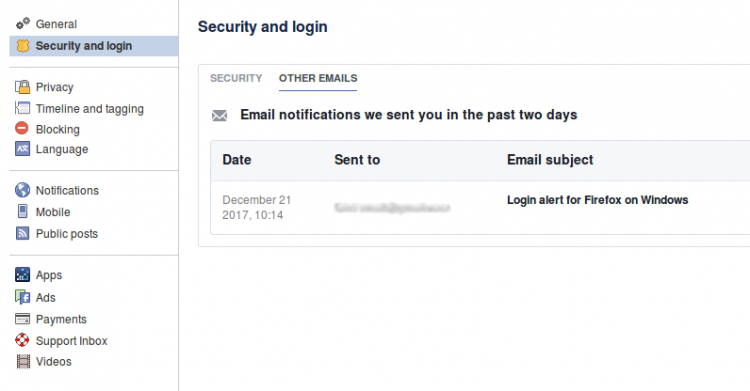
Task: Click the Blocking red circle icon
Action: click(22, 128)
